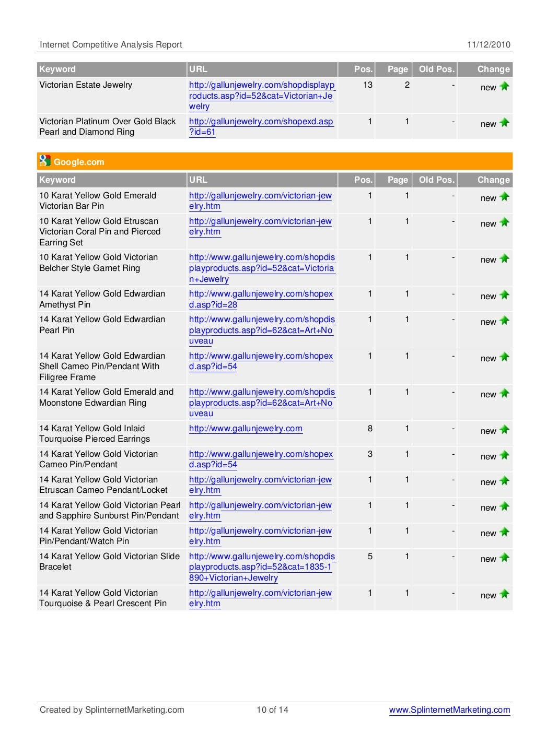Open shopexd.asp?id=61 link for Black Pearl Ring
Image resolution: width=535 pixels, height=756 pixels.
click(261, 126)
